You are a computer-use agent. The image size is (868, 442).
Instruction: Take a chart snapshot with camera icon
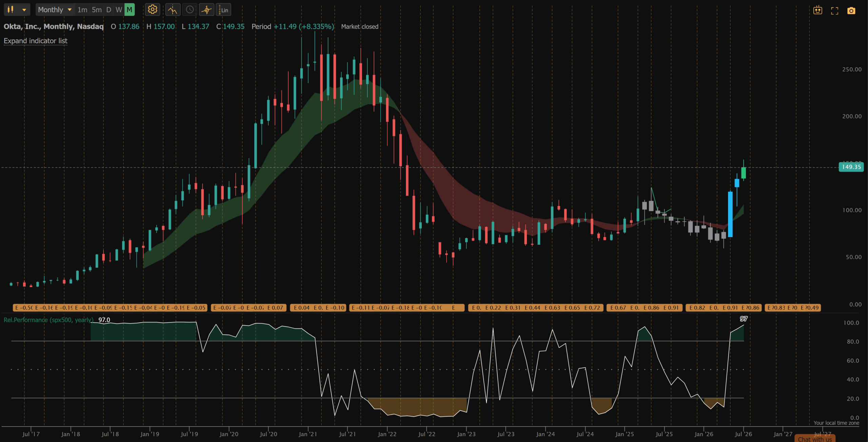click(851, 11)
